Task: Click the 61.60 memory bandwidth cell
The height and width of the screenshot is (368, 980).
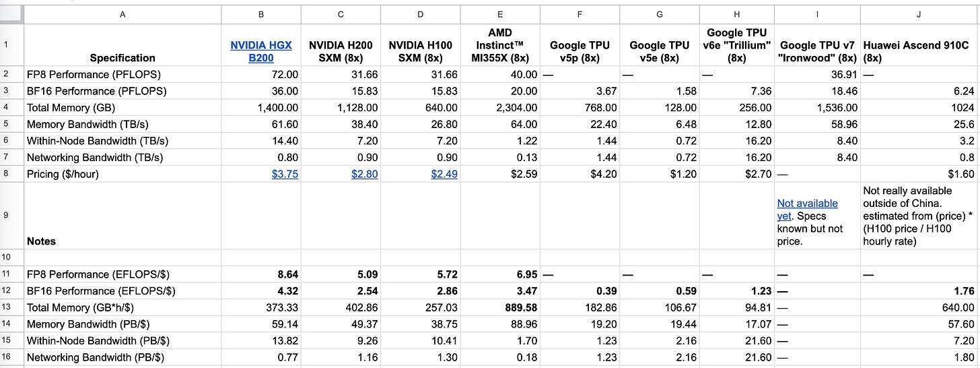Action: pos(261,125)
